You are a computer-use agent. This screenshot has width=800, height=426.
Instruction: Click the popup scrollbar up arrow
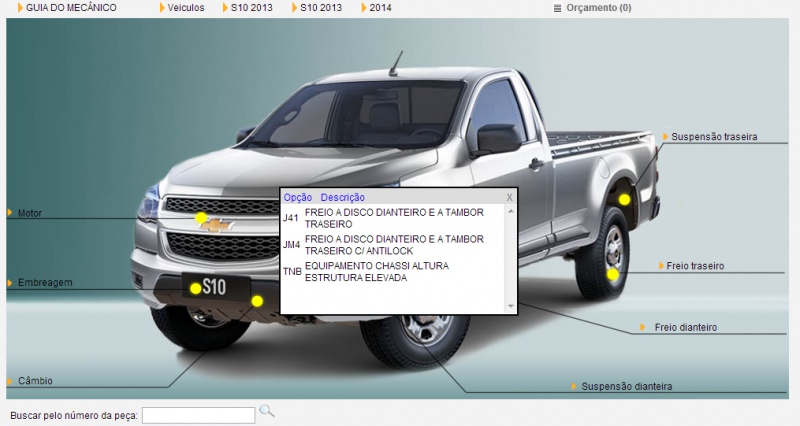point(511,211)
